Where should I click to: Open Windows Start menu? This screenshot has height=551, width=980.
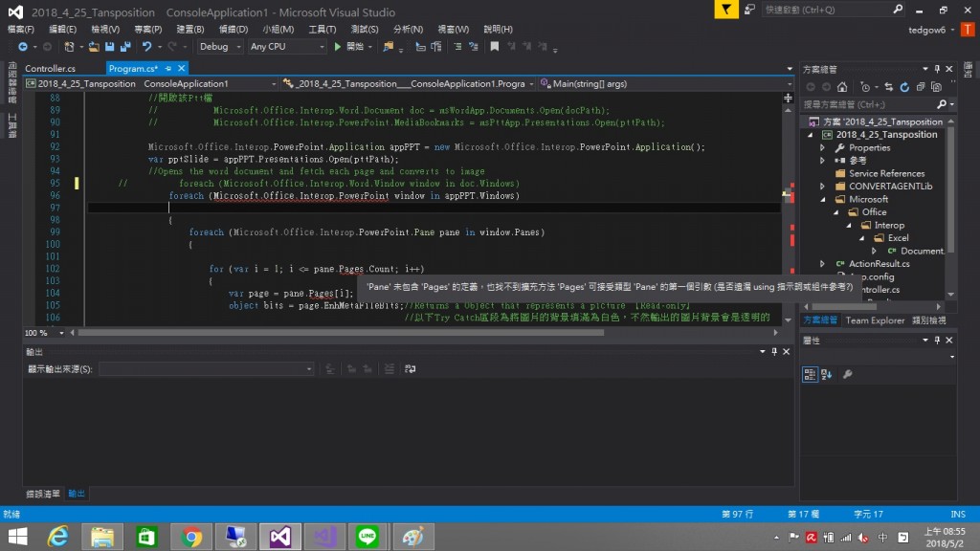pos(17,537)
